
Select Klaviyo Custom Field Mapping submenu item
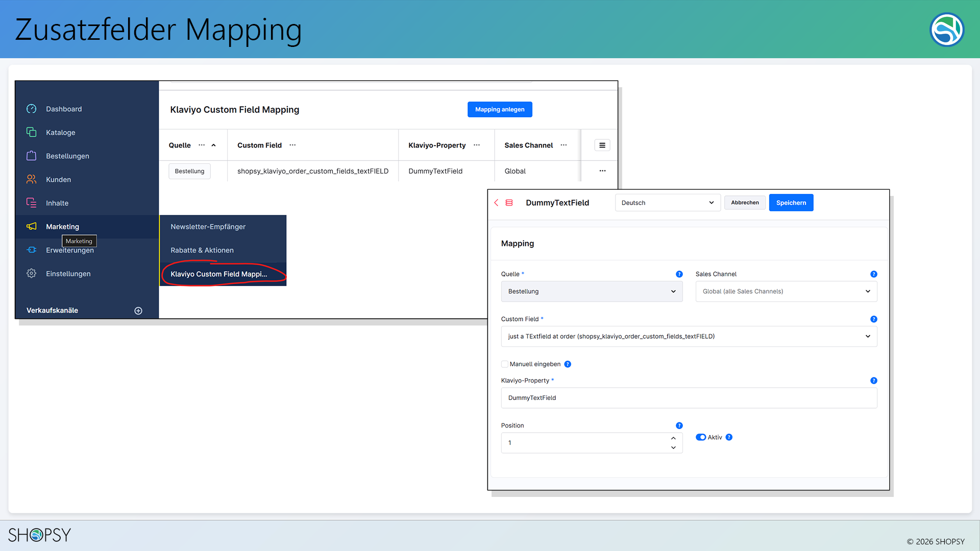click(223, 274)
